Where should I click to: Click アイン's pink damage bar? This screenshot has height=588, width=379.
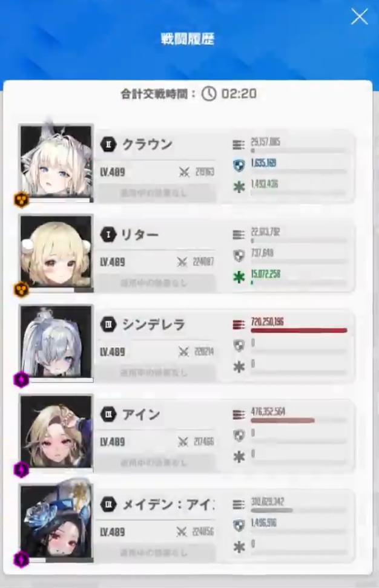click(283, 421)
